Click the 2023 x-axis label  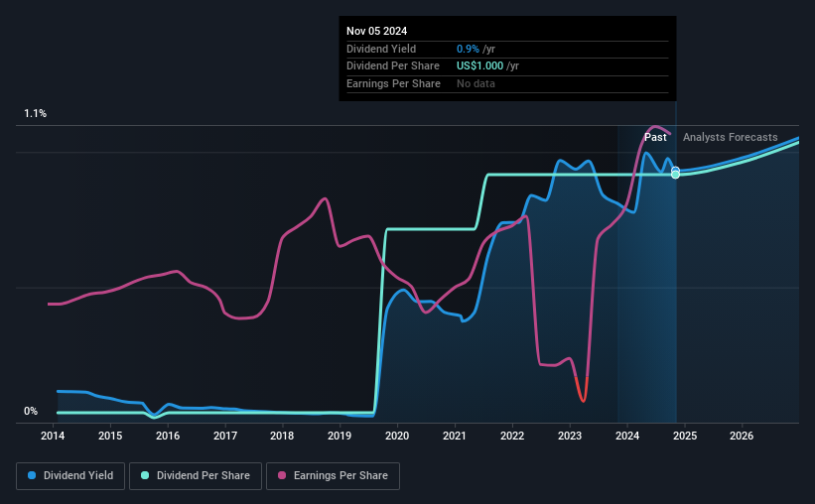point(570,436)
